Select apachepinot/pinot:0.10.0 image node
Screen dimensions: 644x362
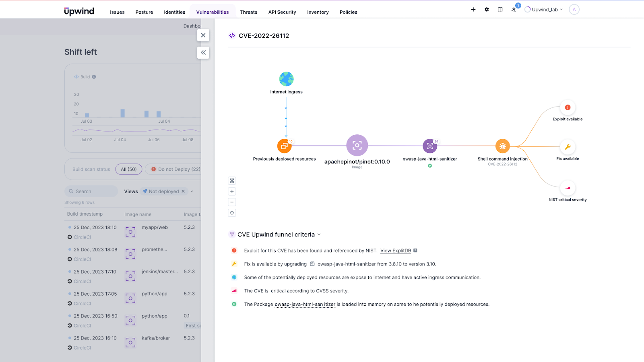coord(357,145)
